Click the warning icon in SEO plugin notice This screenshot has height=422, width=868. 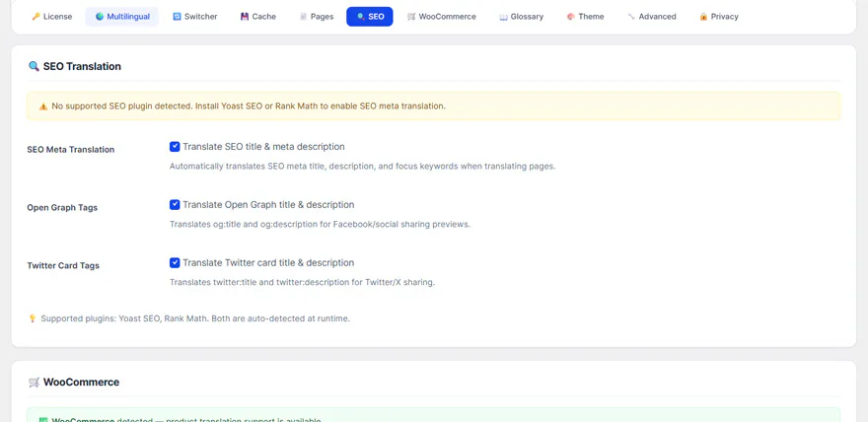pos(43,106)
